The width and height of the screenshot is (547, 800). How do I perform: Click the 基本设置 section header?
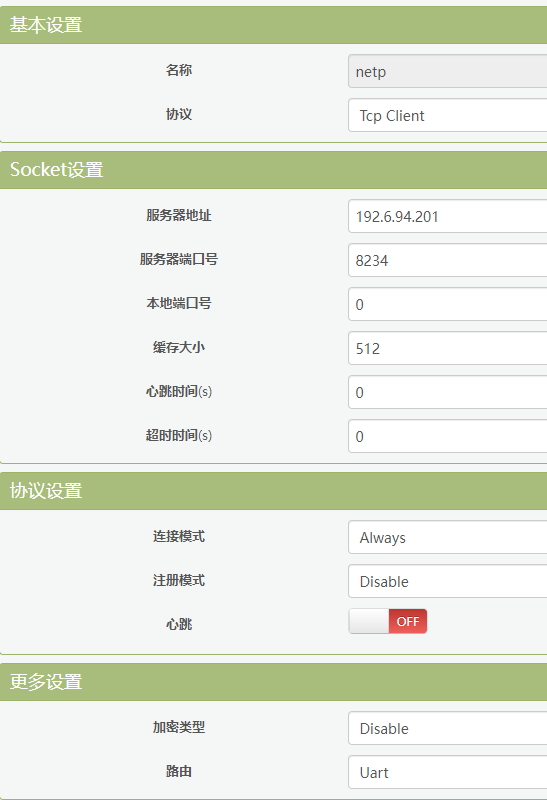click(x=274, y=25)
